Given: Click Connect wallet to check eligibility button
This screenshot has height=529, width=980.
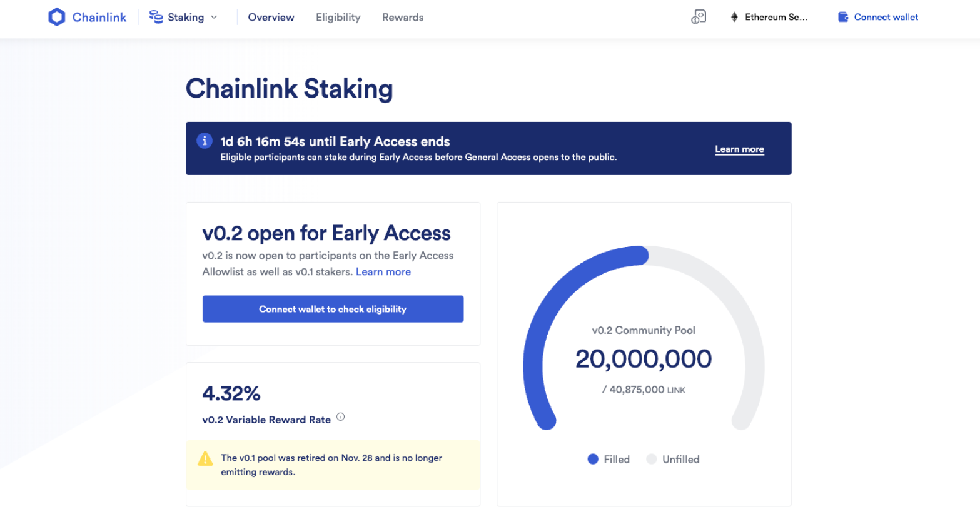Looking at the screenshot, I should tap(333, 309).
